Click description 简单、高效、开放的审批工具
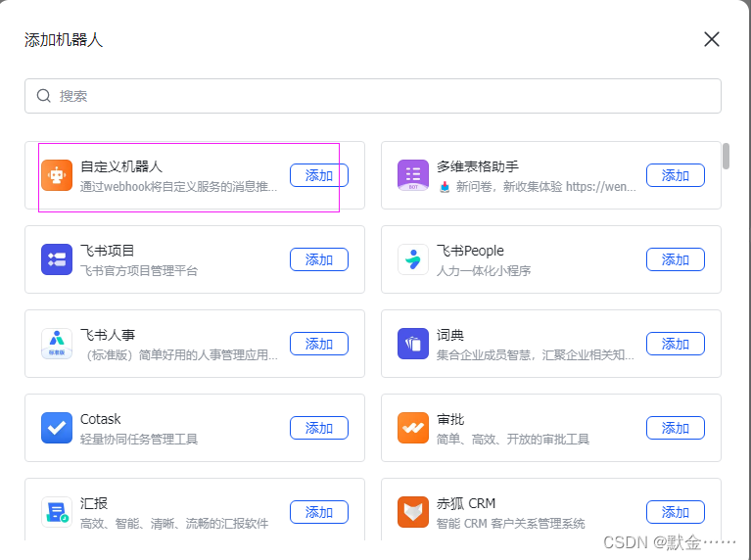This screenshot has height=560, width=751. coord(512,439)
